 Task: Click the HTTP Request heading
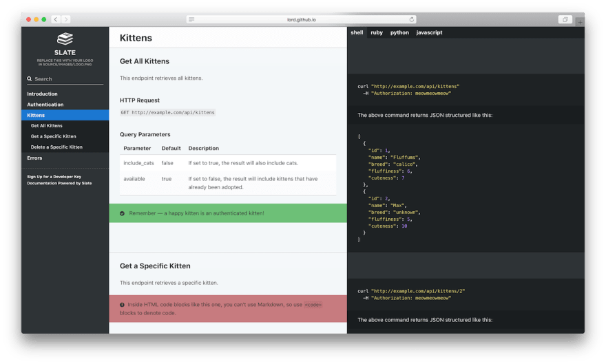(140, 100)
